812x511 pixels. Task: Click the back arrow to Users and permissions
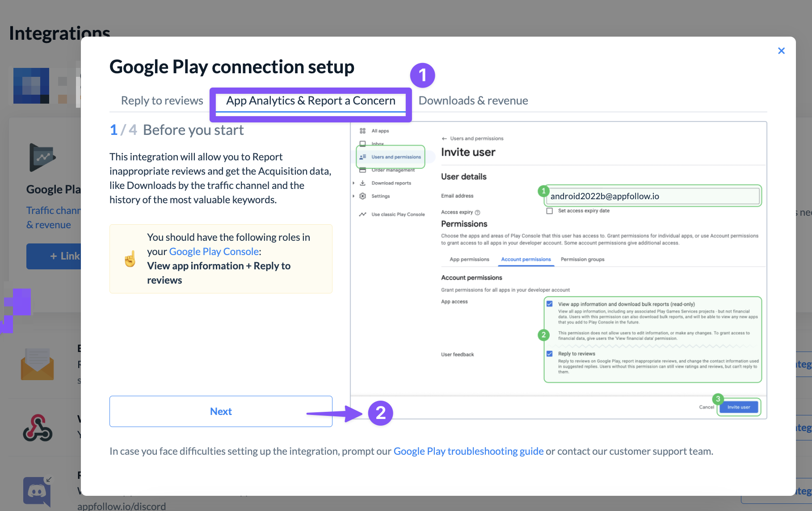tap(444, 138)
